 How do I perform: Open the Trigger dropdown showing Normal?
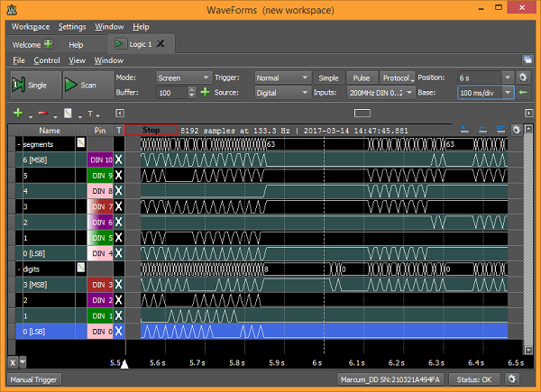(x=282, y=77)
